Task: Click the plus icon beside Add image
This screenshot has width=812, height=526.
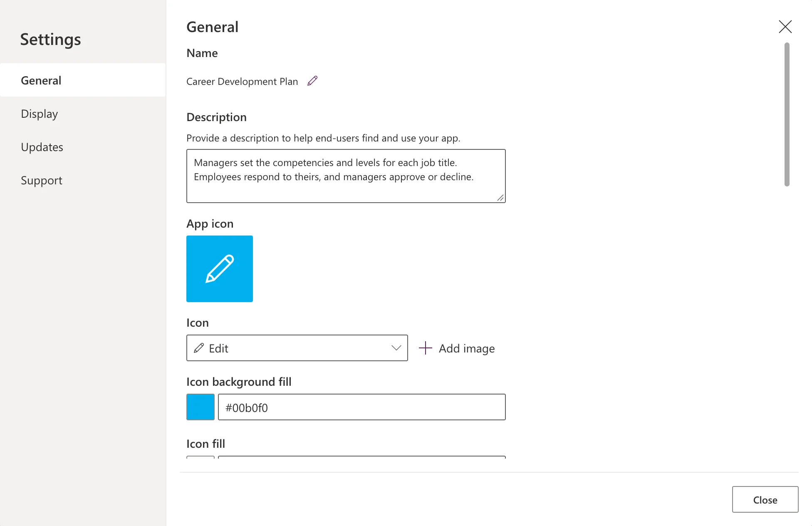Action: click(426, 348)
